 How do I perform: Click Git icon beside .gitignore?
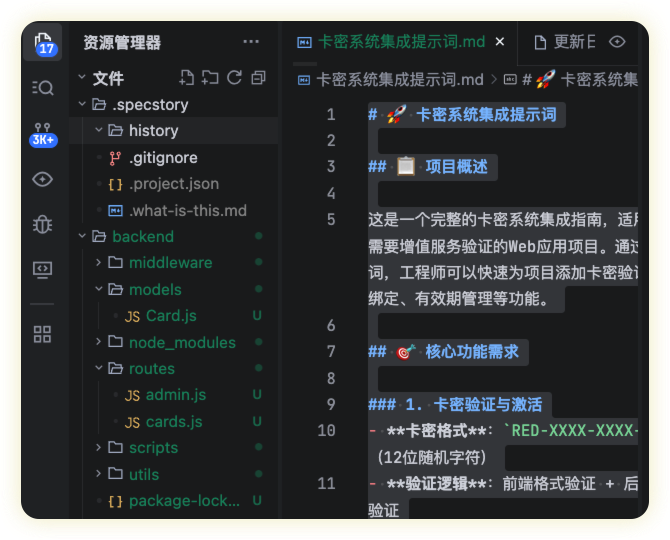click(x=115, y=158)
